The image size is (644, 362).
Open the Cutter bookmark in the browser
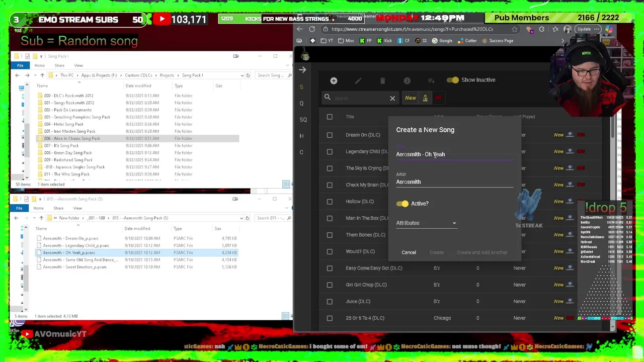(x=467, y=41)
